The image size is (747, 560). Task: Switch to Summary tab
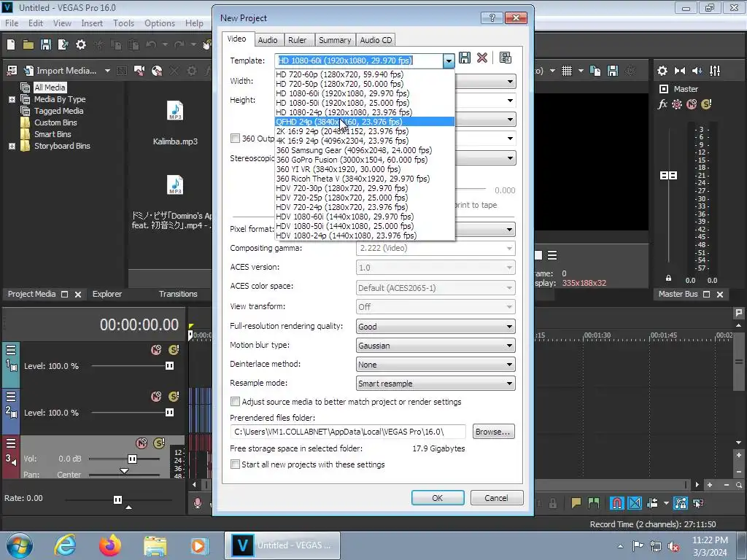point(334,40)
